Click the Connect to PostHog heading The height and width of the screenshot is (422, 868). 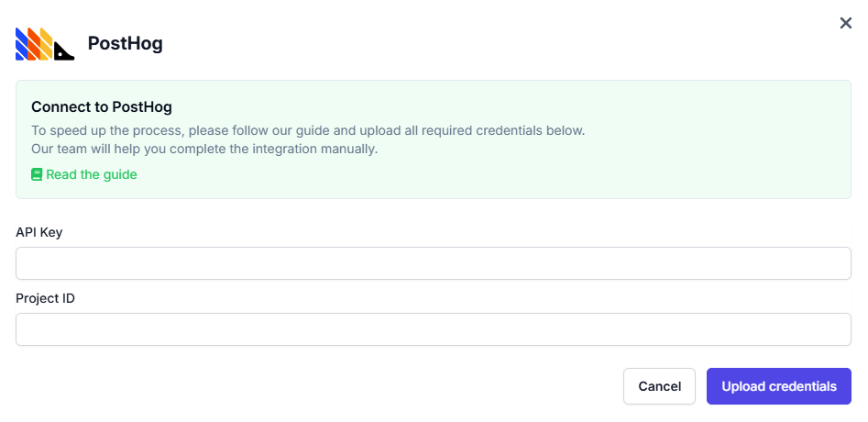click(x=102, y=107)
